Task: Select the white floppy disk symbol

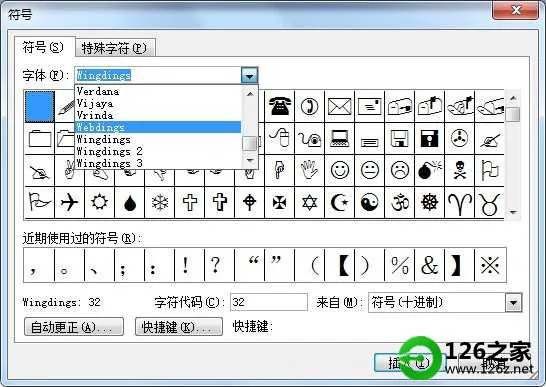Action: (399, 138)
